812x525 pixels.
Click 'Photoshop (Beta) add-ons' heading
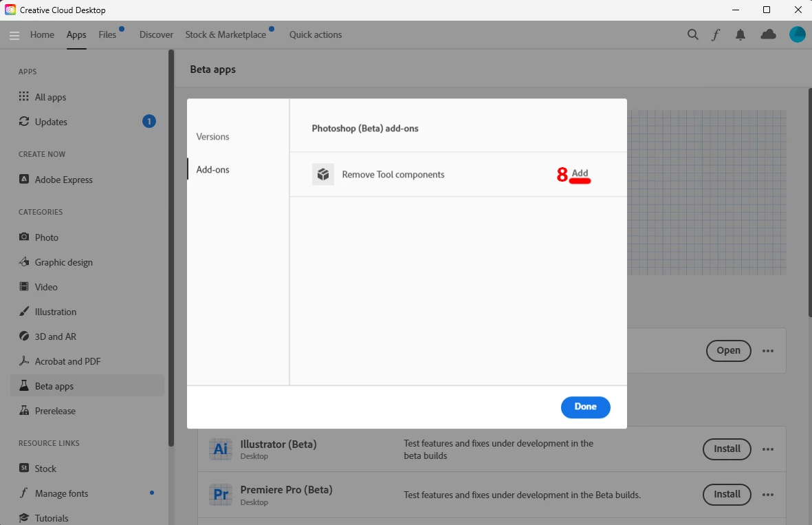(x=365, y=129)
